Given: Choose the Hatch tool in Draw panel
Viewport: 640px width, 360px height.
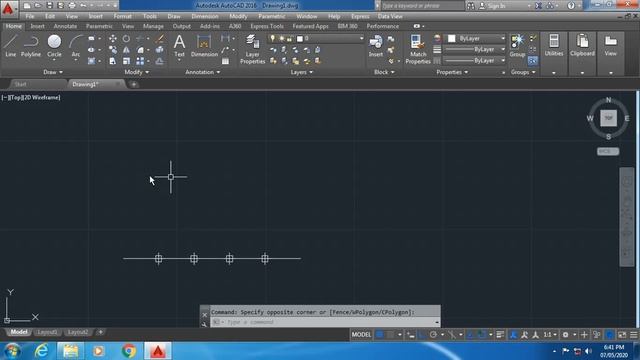Looking at the screenshot, I should pos(91,61).
